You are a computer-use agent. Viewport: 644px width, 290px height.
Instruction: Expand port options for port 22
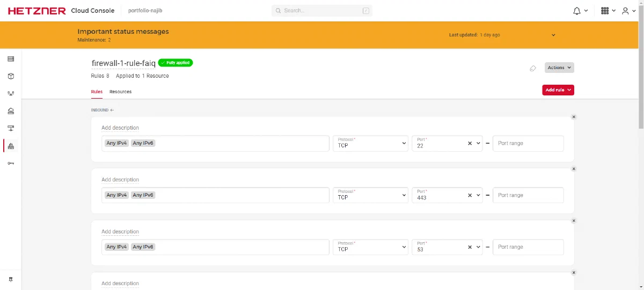(478, 143)
